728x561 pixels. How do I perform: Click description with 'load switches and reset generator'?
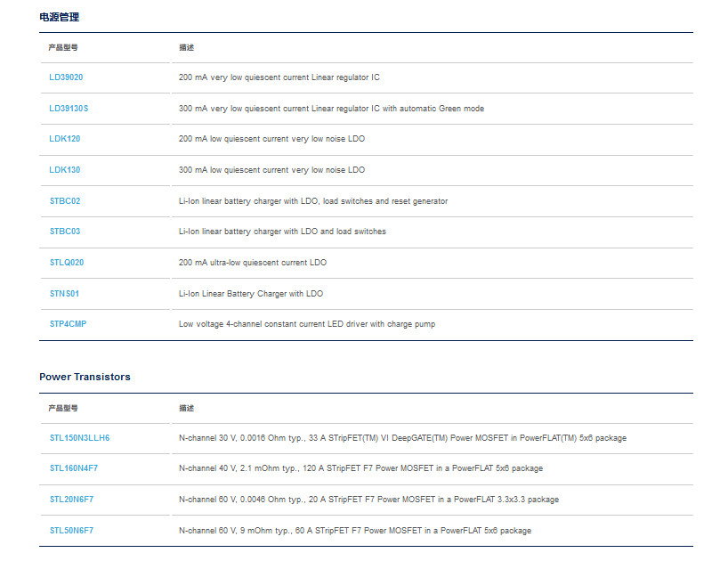[313, 201]
